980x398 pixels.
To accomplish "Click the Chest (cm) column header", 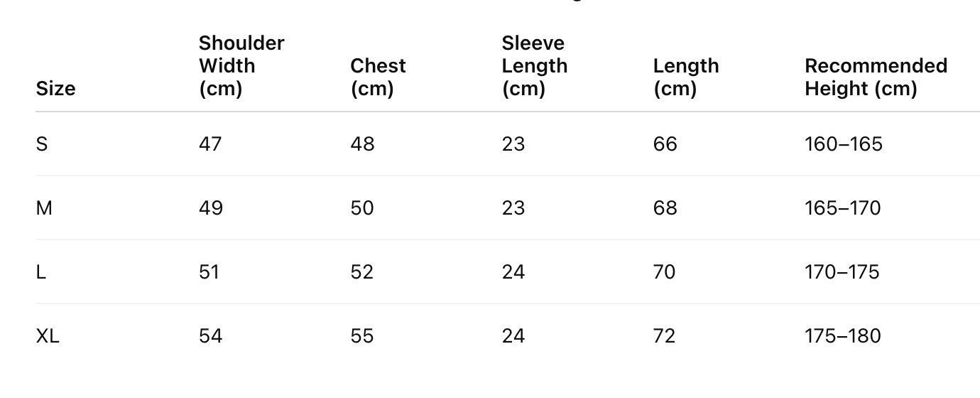I will tap(378, 77).
